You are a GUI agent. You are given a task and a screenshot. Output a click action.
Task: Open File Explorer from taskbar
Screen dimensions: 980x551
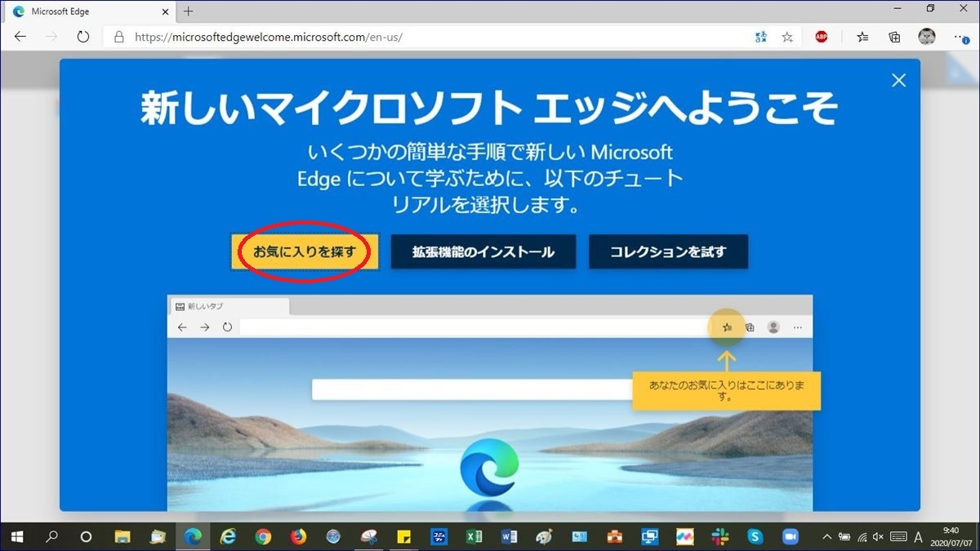122,536
